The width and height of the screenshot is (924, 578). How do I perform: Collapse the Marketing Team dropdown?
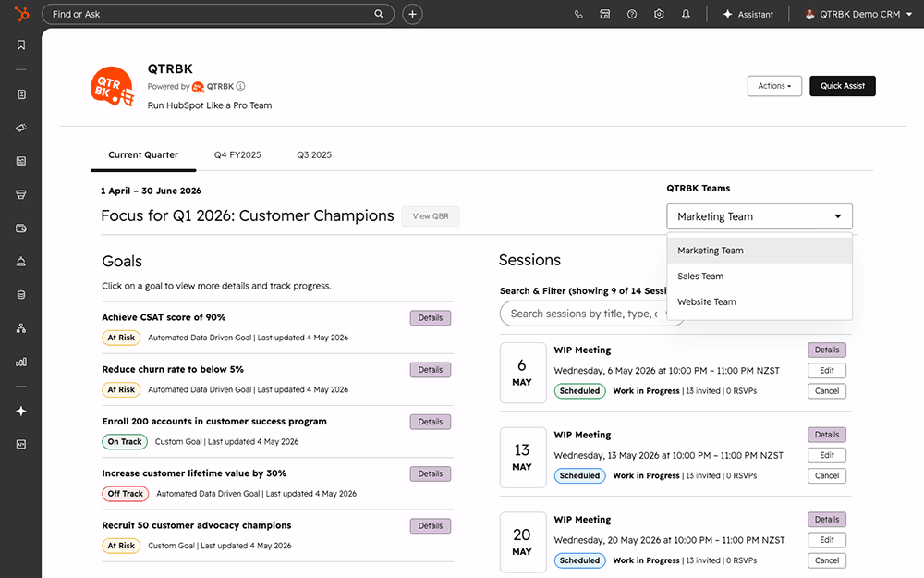click(759, 216)
